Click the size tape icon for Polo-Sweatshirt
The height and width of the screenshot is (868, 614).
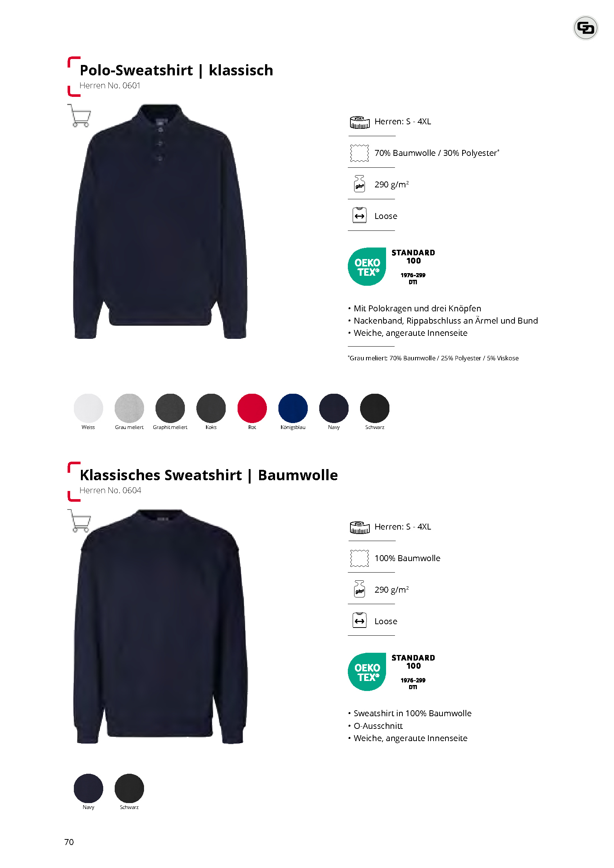click(360, 122)
